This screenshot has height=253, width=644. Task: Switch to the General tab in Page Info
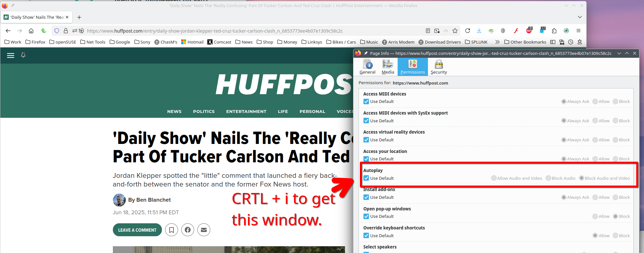(367, 67)
